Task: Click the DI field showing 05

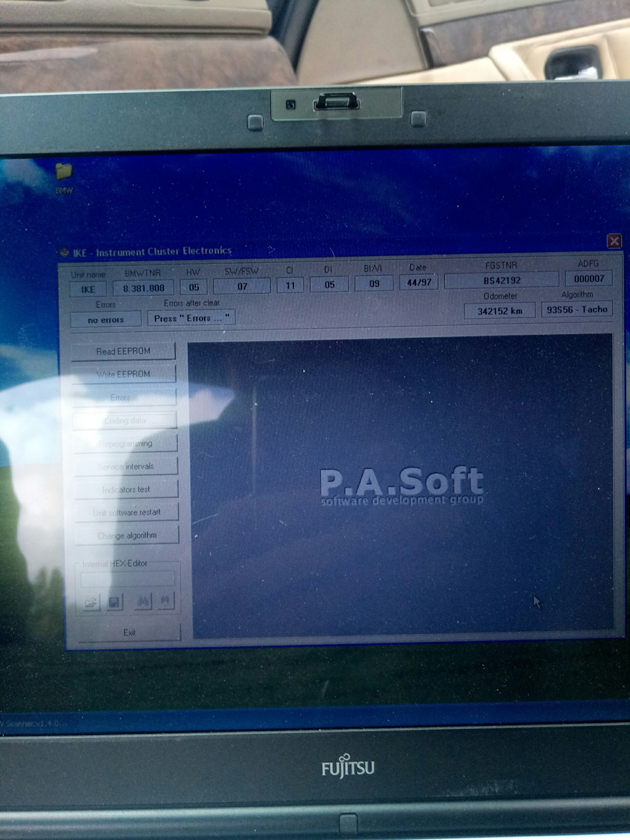Action: pyautogui.click(x=329, y=285)
